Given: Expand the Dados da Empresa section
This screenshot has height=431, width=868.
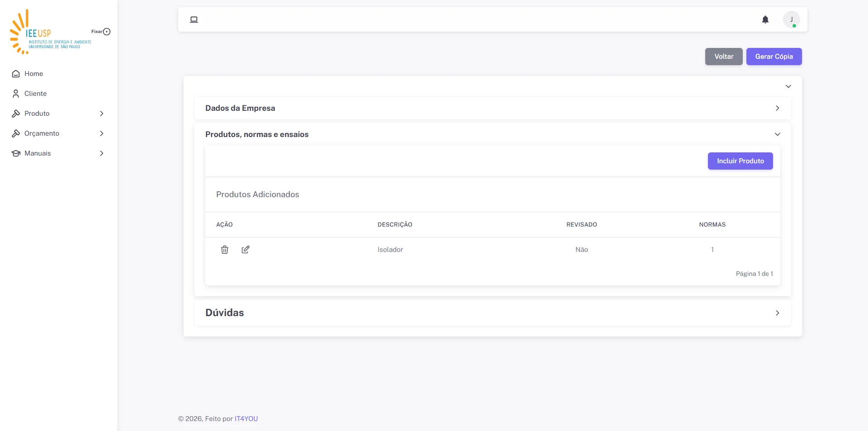Looking at the screenshot, I should (493, 108).
